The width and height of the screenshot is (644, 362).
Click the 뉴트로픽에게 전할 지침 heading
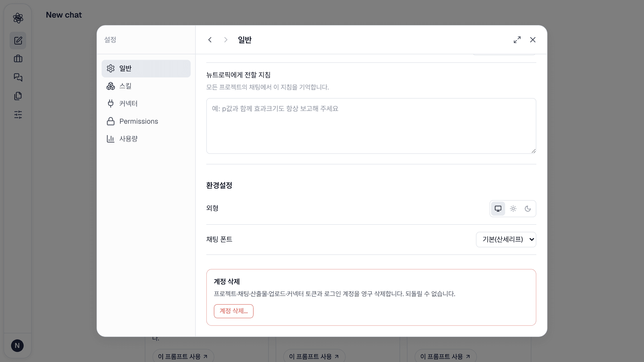point(238,75)
